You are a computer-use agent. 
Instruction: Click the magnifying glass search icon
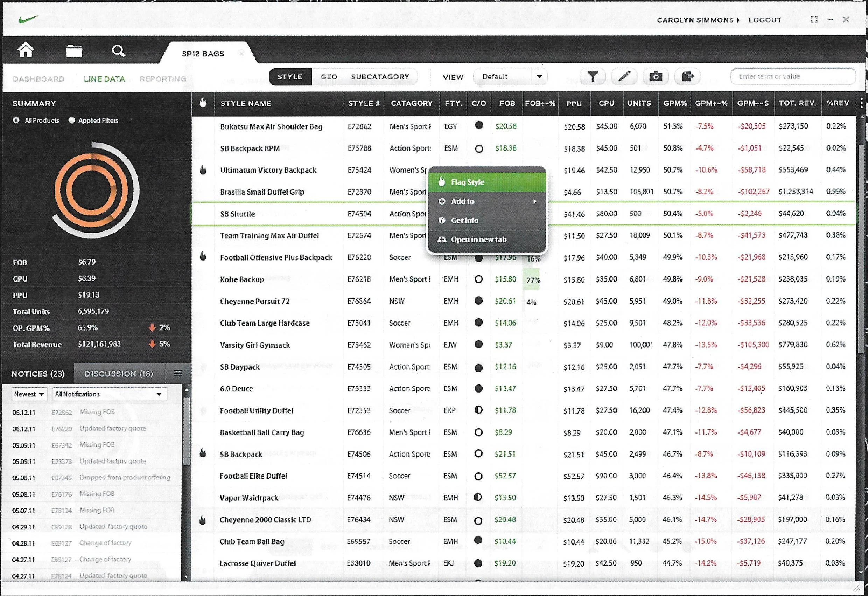point(118,50)
